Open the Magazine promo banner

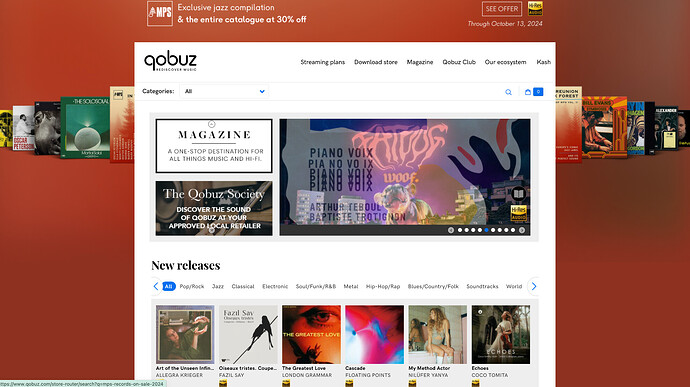click(214, 146)
